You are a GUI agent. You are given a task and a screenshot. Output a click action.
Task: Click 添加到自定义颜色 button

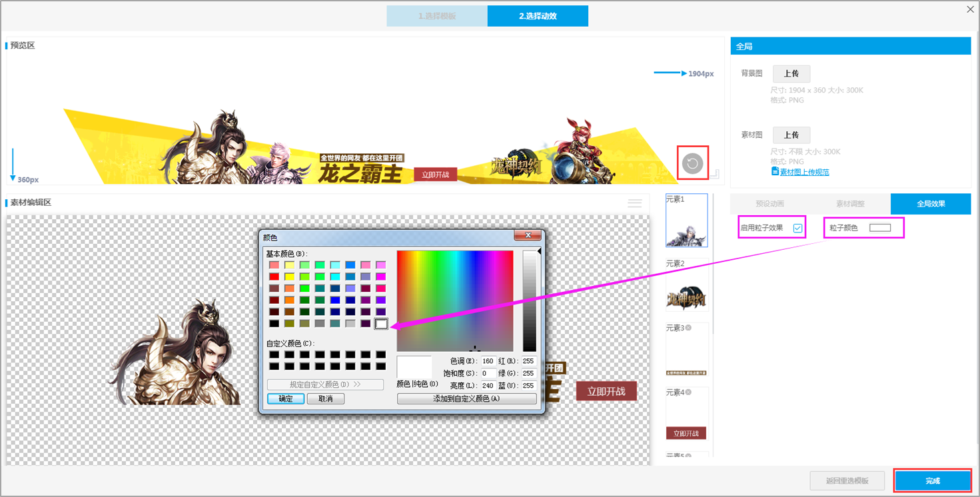point(466,399)
